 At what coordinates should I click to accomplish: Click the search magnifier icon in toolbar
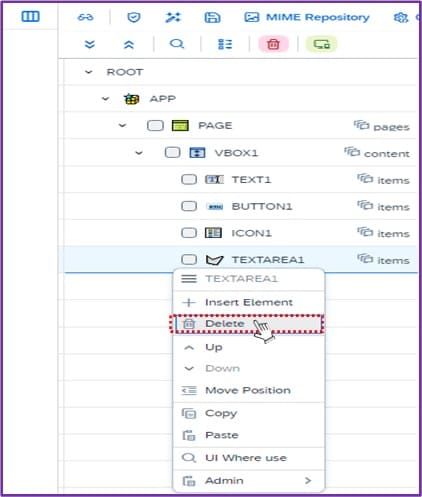tap(177, 44)
